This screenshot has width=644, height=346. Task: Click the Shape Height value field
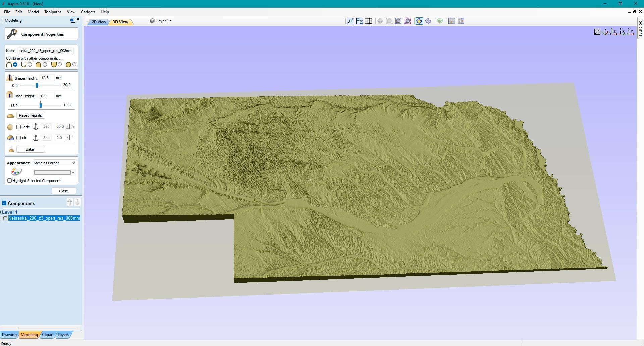[47, 78]
